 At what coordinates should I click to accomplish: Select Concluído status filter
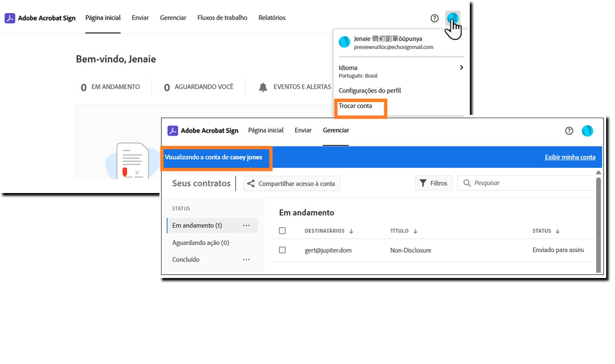tap(186, 260)
